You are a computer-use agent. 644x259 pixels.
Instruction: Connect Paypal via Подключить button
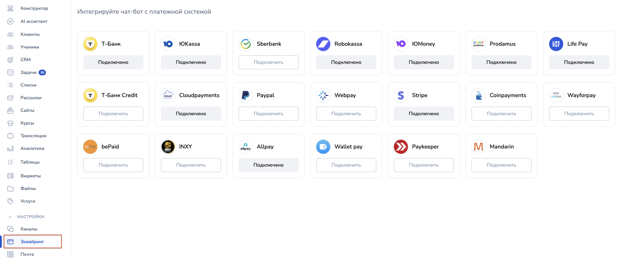click(x=268, y=114)
